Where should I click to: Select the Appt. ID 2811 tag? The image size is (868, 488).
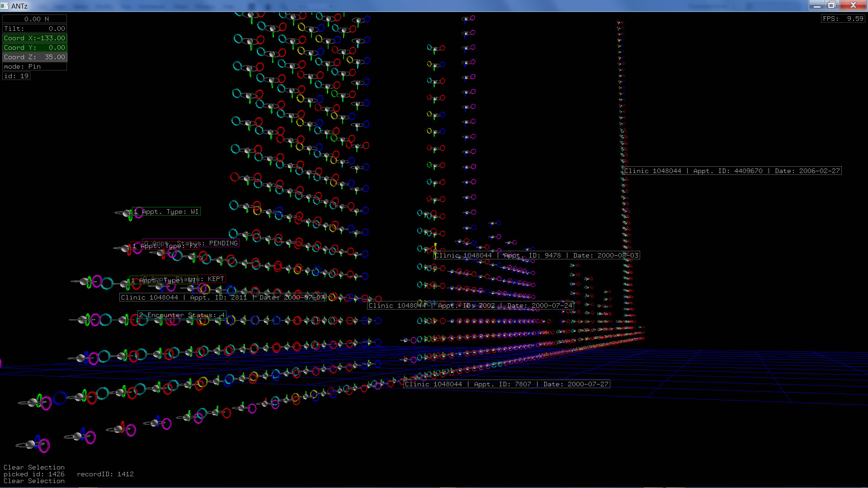(222, 297)
